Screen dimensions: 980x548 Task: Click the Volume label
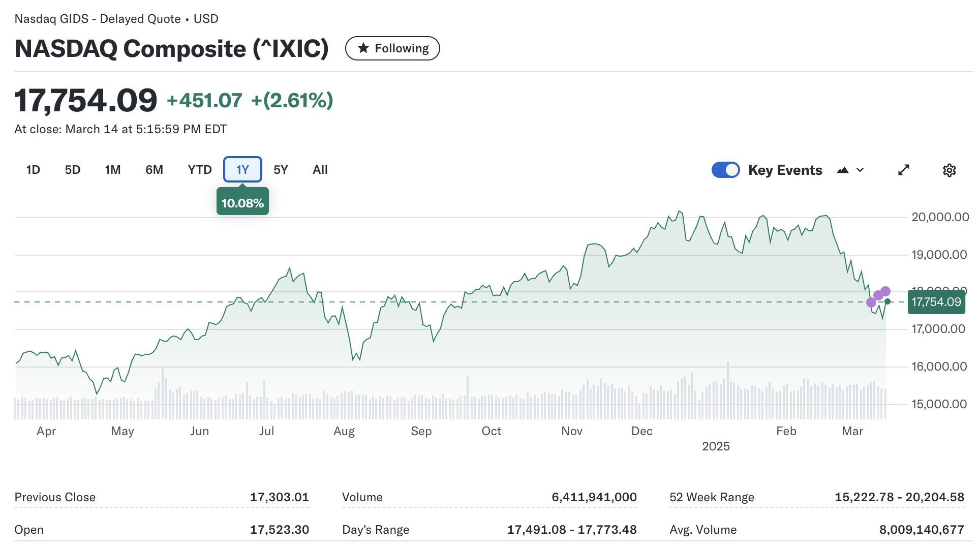362,497
